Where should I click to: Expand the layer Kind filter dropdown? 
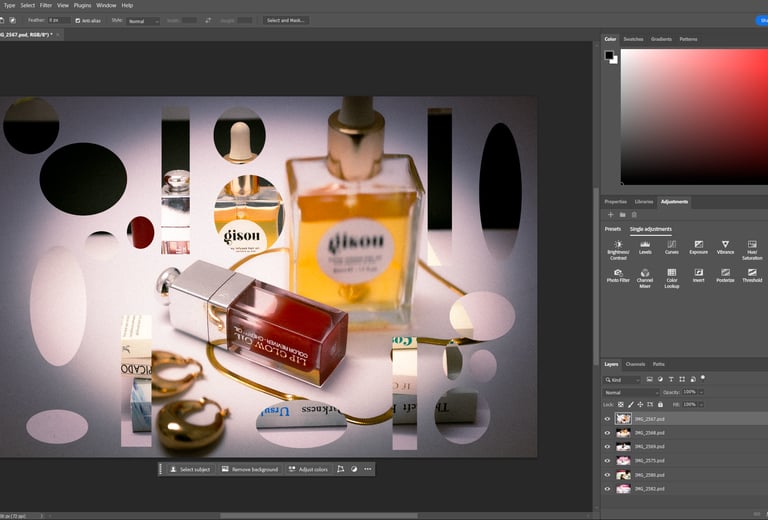tap(622, 380)
